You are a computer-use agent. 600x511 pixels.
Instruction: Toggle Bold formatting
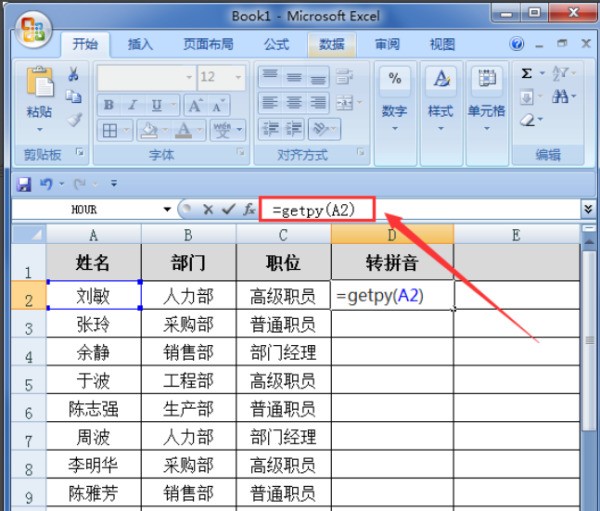coord(109,104)
